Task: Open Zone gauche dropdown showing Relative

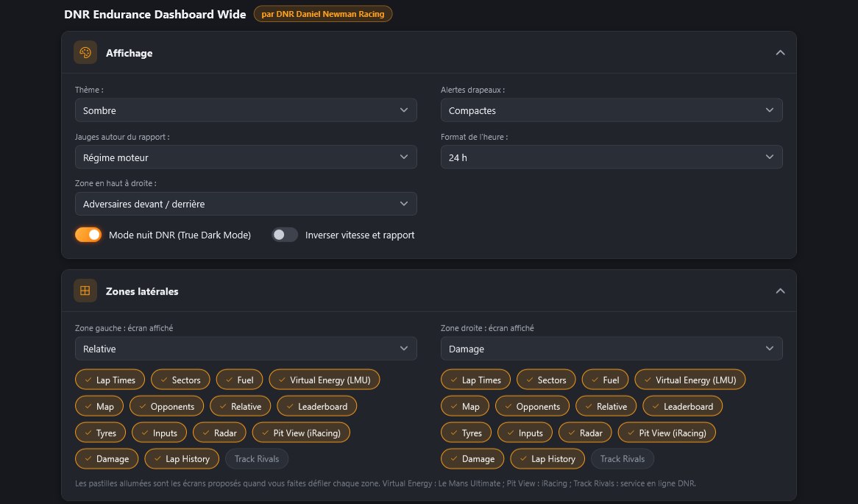Action: [246, 349]
